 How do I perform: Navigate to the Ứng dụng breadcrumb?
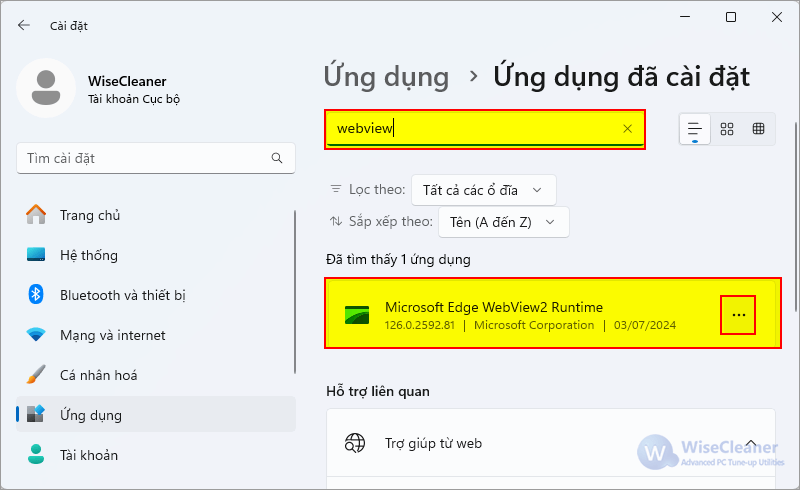pos(386,77)
